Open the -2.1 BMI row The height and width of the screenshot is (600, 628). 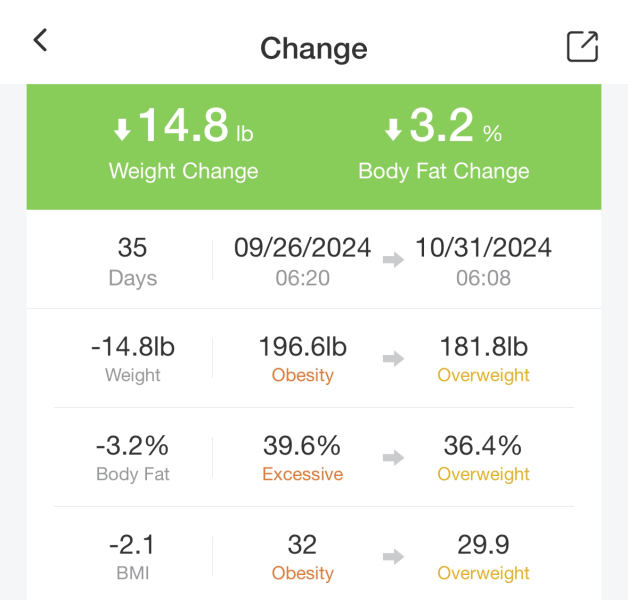click(x=132, y=556)
